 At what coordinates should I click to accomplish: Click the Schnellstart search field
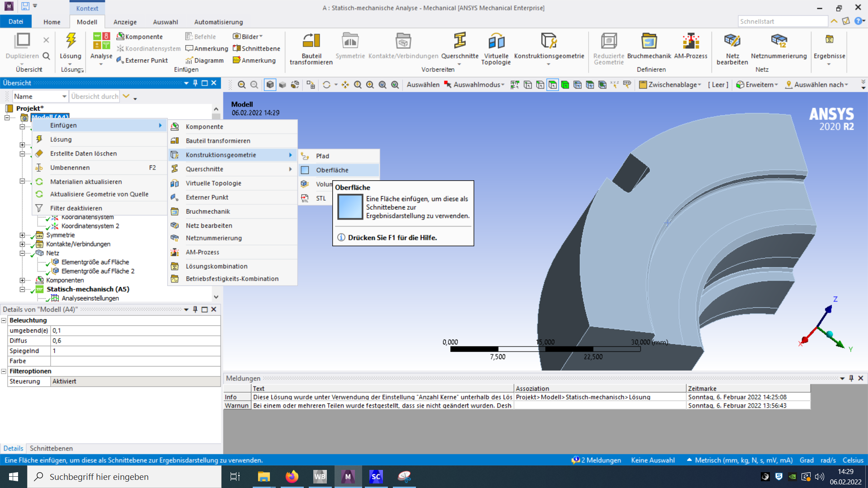pyautogui.click(x=783, y=21)
